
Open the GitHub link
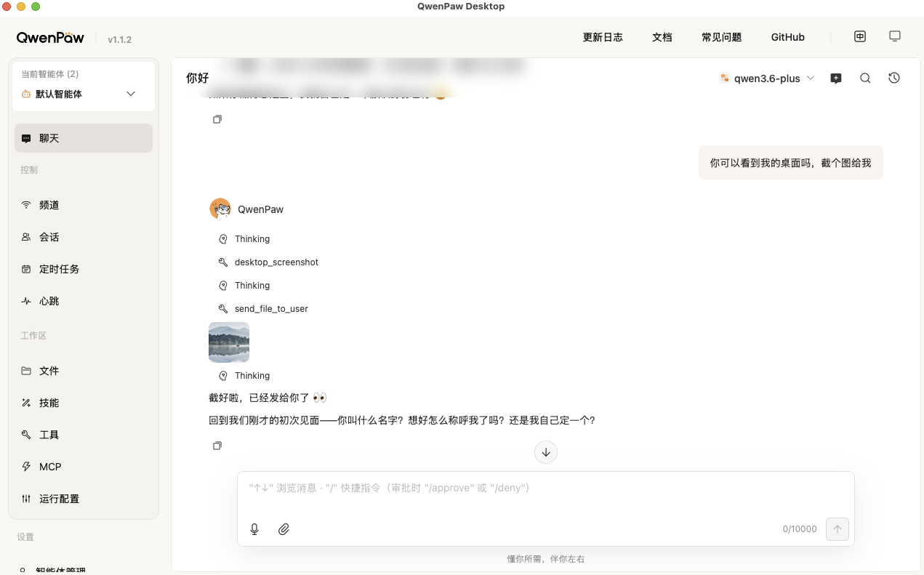click(x=787, y=37)
